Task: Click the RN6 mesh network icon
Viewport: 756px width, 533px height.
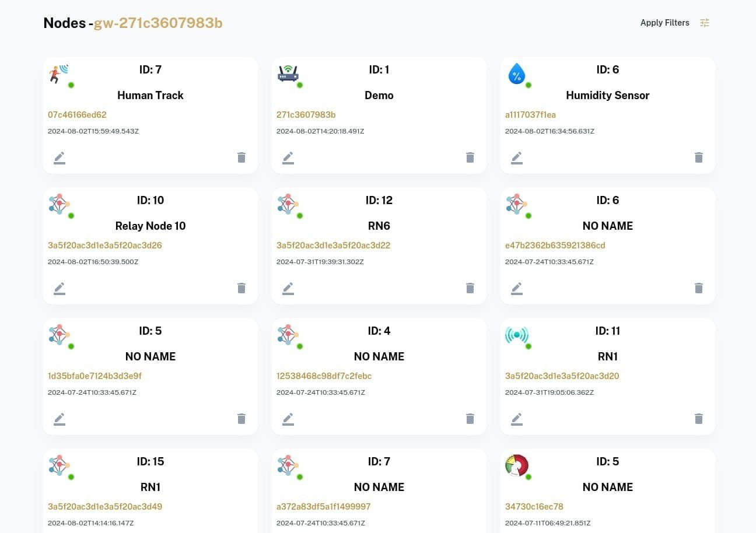Action: pyautogui.click(x=288, y=204)
